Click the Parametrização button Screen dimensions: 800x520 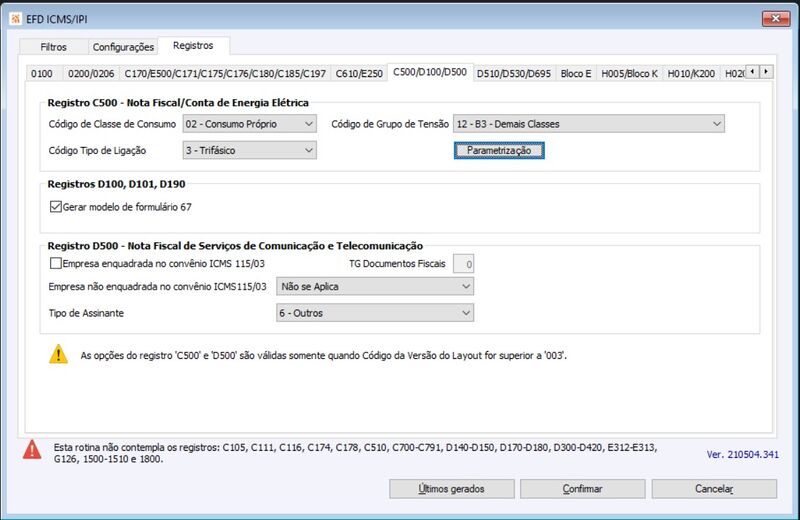[499, 151]
